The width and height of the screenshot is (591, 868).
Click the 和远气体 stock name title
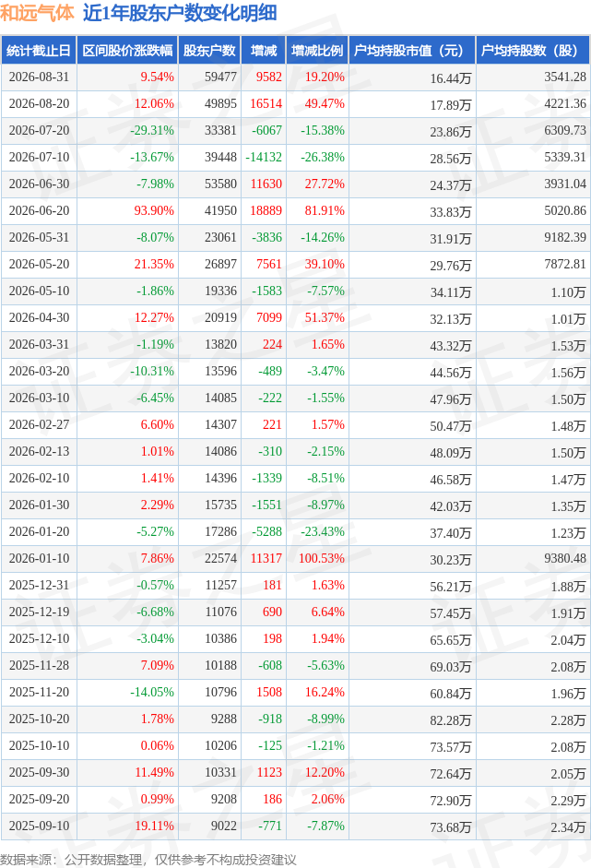coord(38,13)
